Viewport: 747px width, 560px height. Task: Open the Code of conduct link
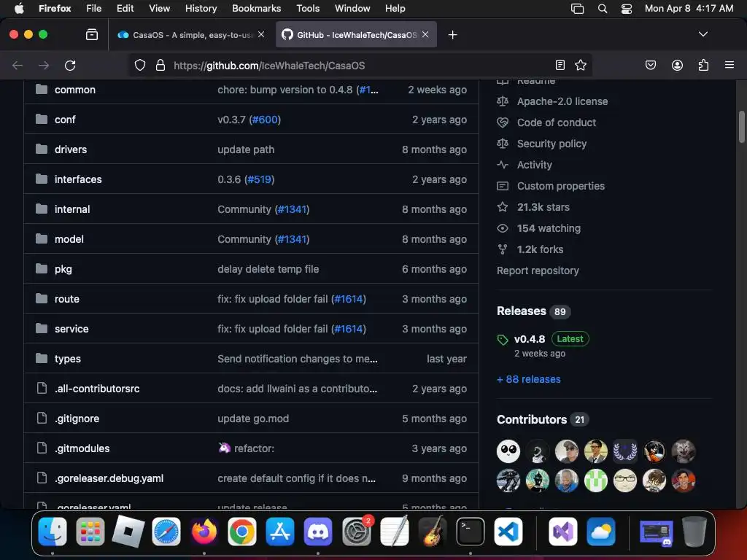[x=557, y=122]
